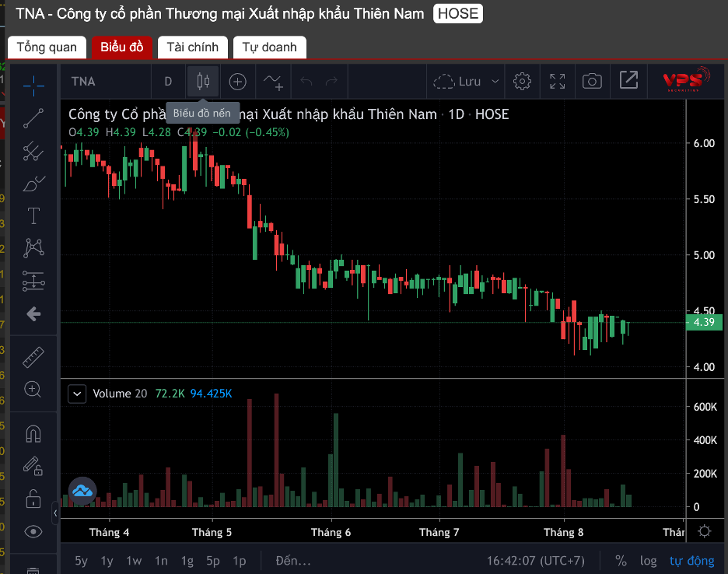Click the compare symbol plus icon
Viewport: 728px width, 574px height.
(237, 82)
